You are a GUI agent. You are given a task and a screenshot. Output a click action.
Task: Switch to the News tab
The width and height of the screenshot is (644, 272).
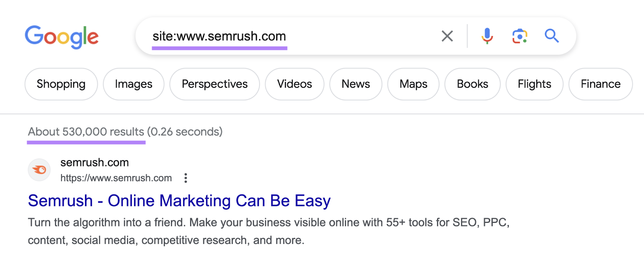tap(355, 84)
